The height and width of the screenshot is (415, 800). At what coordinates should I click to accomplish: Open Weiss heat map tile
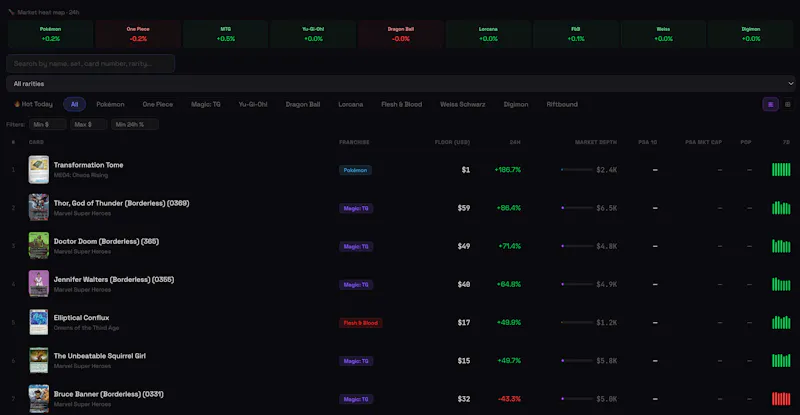coord(663,34)
